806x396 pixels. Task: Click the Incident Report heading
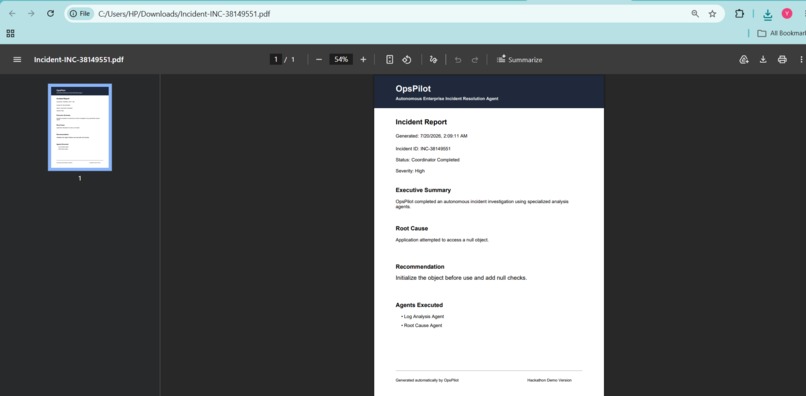(421, 122)
